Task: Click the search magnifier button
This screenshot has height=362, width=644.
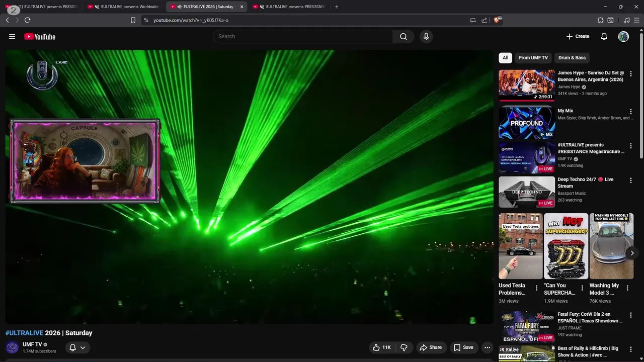Action: [404, 36]
